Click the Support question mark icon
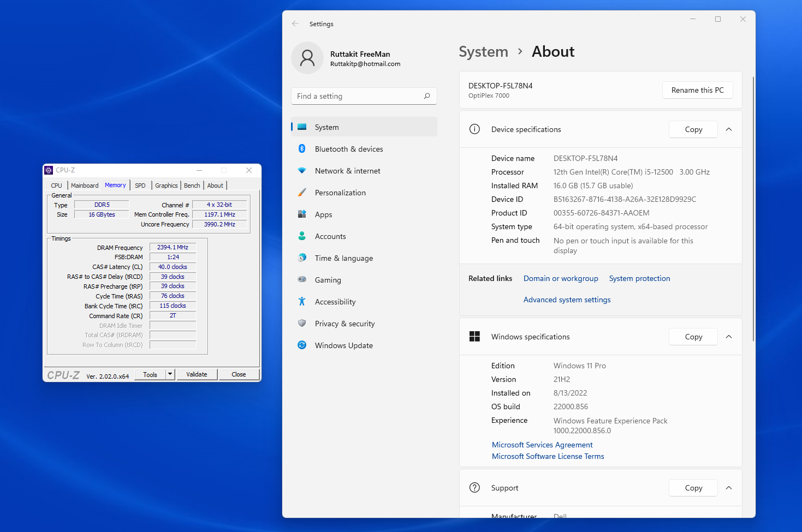This screenshot has height=532, width=802. pyautogui.click(x=474, y=488)
